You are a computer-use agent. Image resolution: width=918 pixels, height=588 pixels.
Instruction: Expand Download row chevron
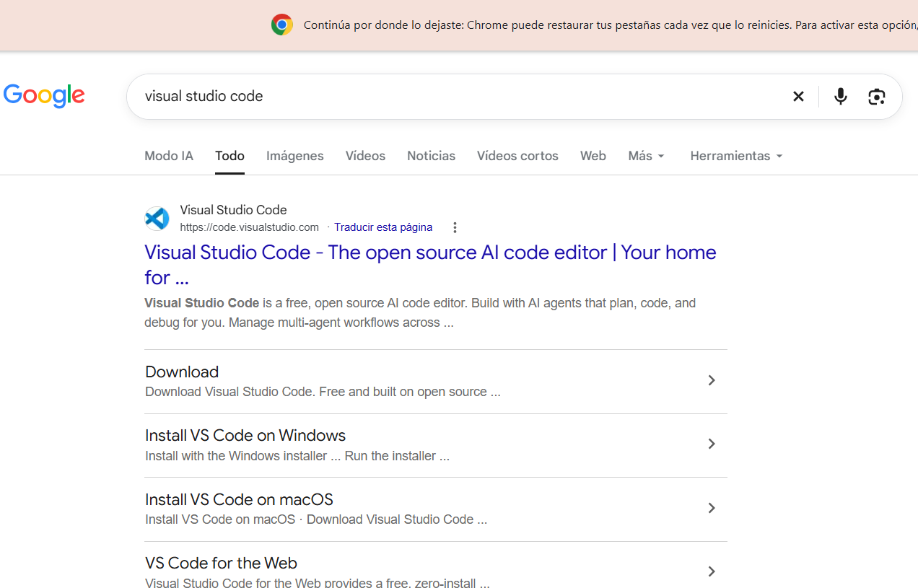pos(712,380)
